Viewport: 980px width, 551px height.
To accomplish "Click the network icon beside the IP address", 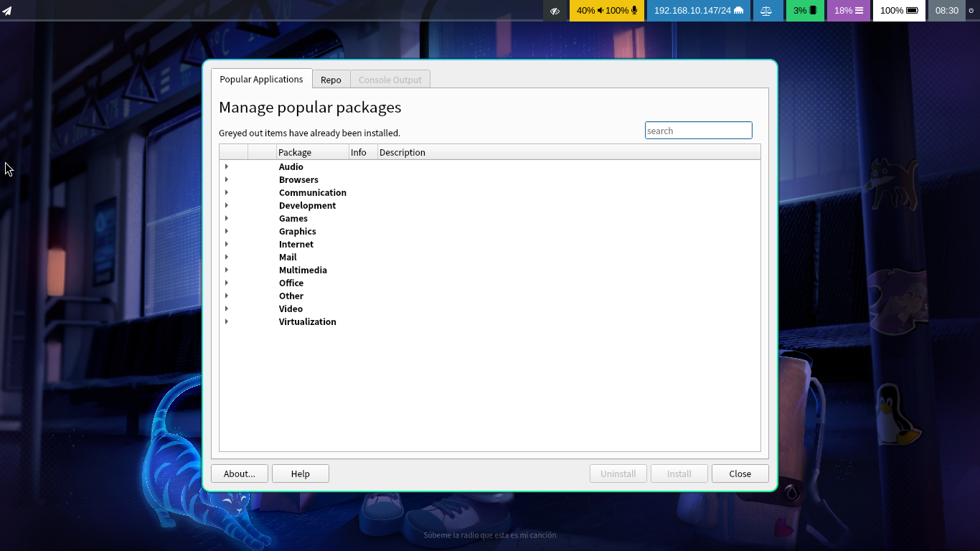I will (738, 11).
